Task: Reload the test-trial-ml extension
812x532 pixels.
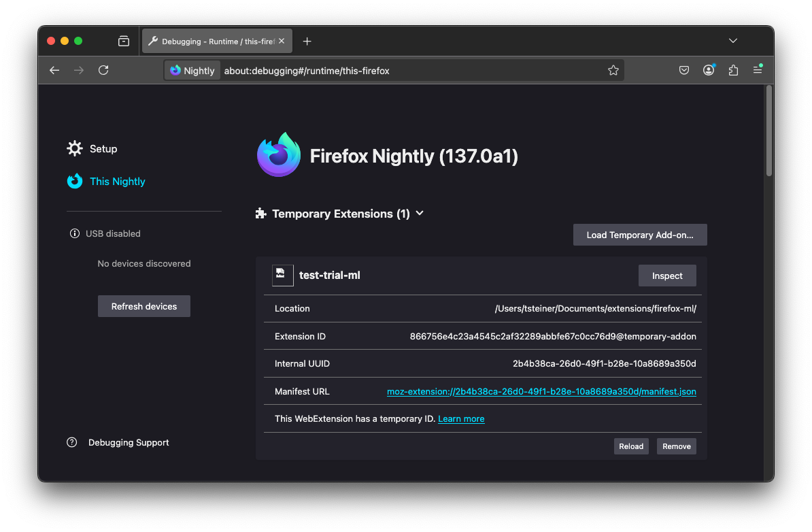Action: (631, 446)
